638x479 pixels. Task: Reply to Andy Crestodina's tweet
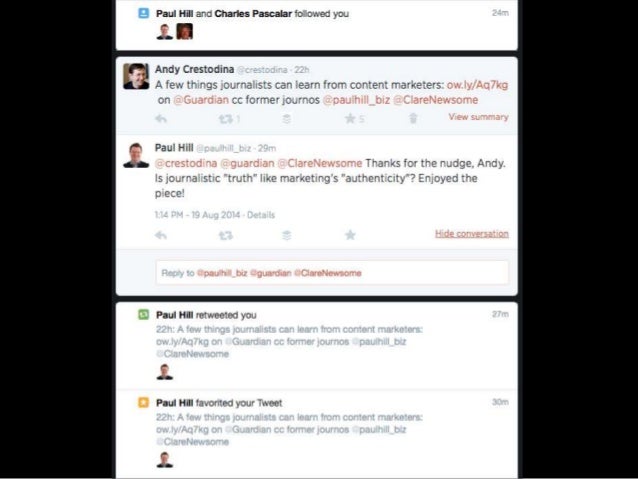tap(161, 119)
